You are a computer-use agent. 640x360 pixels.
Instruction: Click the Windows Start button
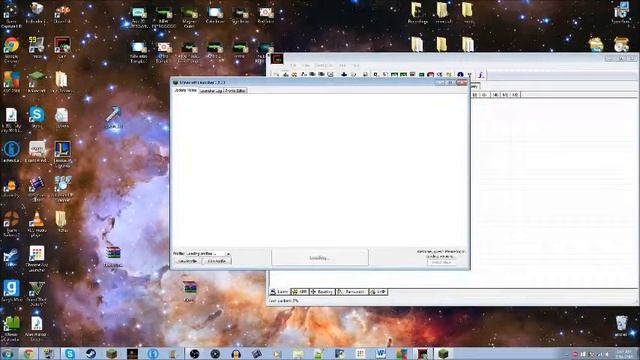[x=7, y=353]
